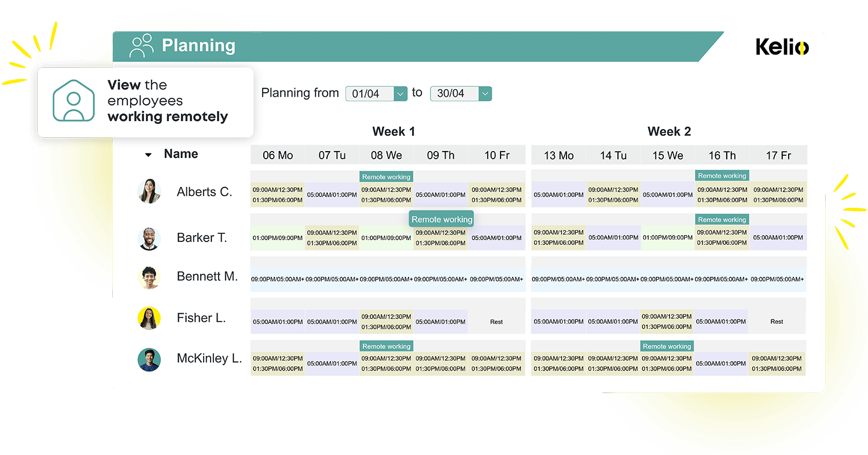Open Fisher L. profile photo
Image resolution: width=868 pixels, height=455 pixels.
click(149, 318)
